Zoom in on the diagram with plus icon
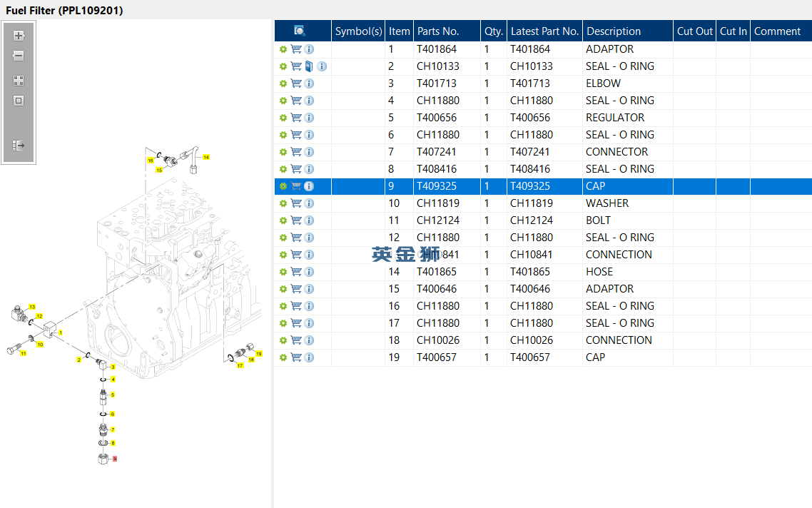 click(19, 36)
